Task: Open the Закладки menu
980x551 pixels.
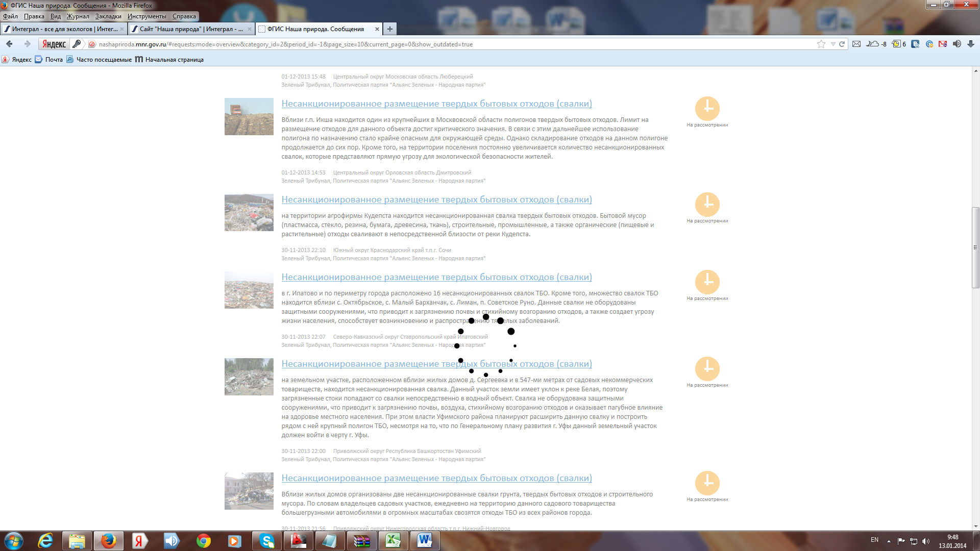Action: tap(108, 16)
